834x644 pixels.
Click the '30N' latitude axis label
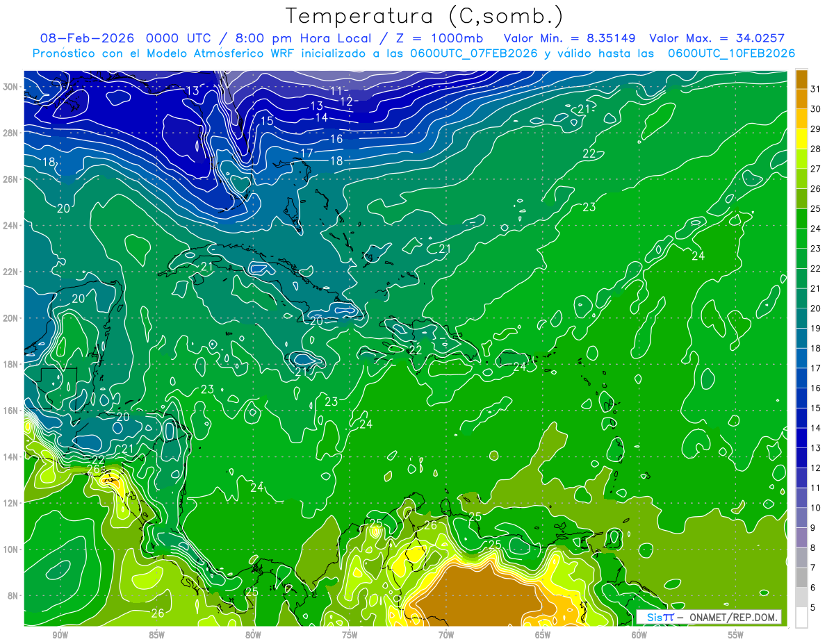pyautogui.click(x=11, y=86)
